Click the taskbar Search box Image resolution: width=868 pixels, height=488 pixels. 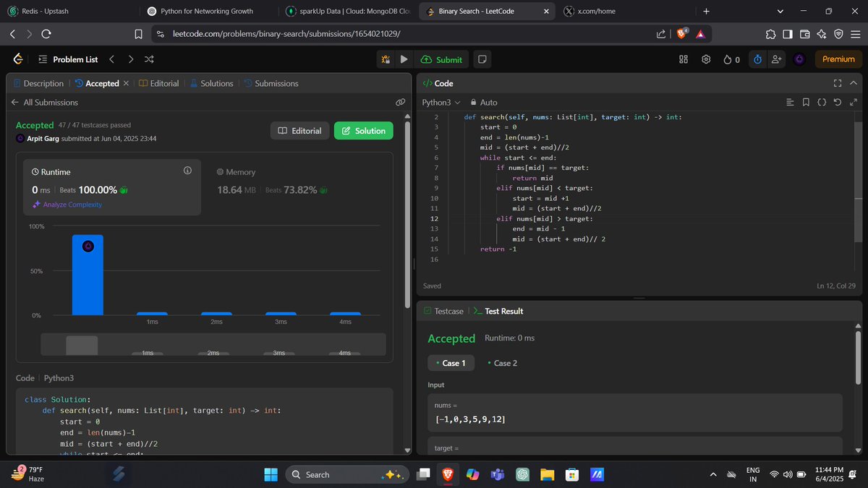pos(347,474)
